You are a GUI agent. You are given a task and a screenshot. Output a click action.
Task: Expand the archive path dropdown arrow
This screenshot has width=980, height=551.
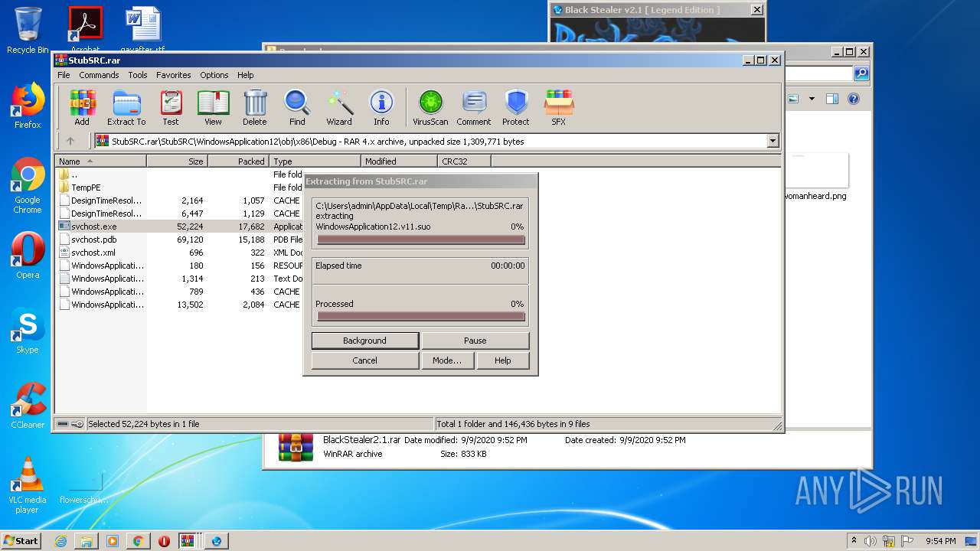pos(773,141)
